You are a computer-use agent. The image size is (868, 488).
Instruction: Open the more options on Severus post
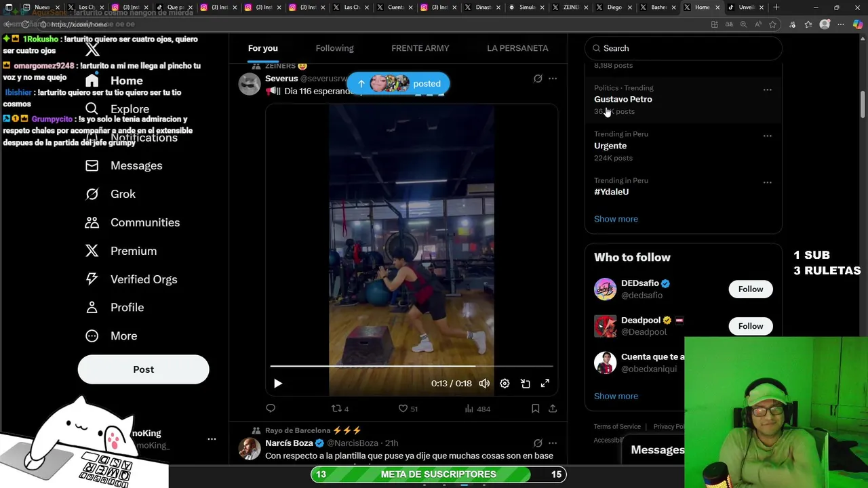[553, 79]
